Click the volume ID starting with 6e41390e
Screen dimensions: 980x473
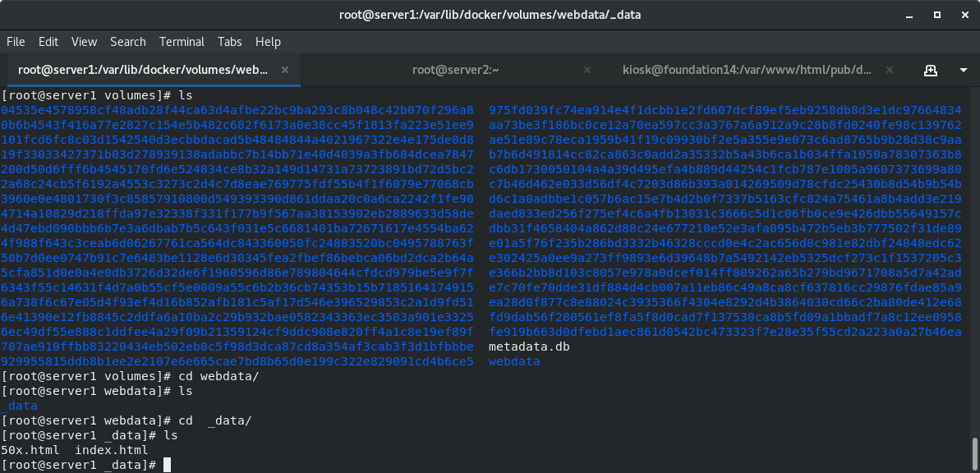[237, 317]
